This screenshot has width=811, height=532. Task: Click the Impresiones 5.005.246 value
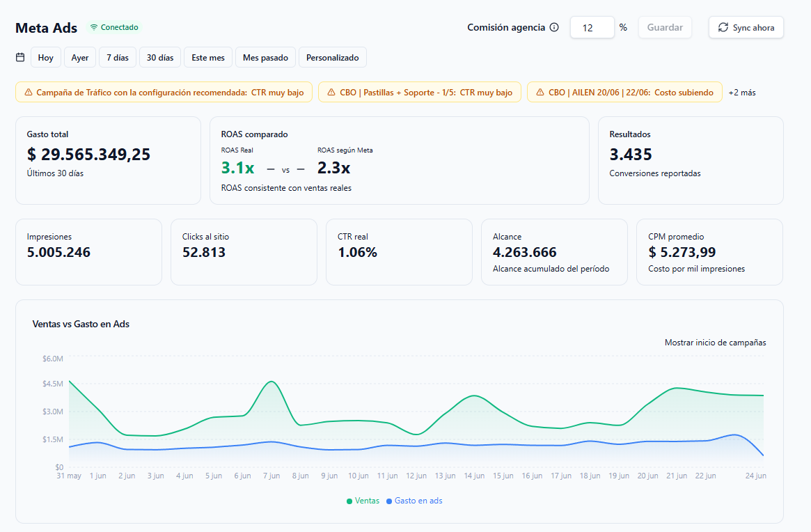(x=58, y=252)
